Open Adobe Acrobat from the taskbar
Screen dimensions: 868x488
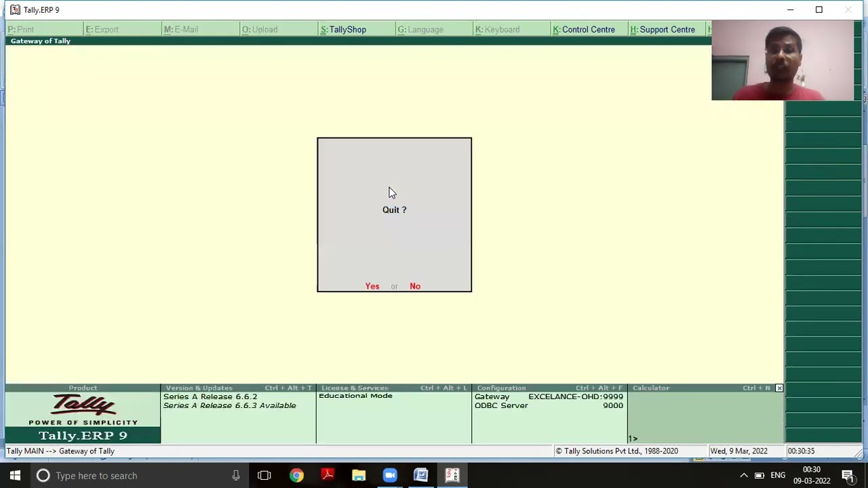[x=328, y=475]
